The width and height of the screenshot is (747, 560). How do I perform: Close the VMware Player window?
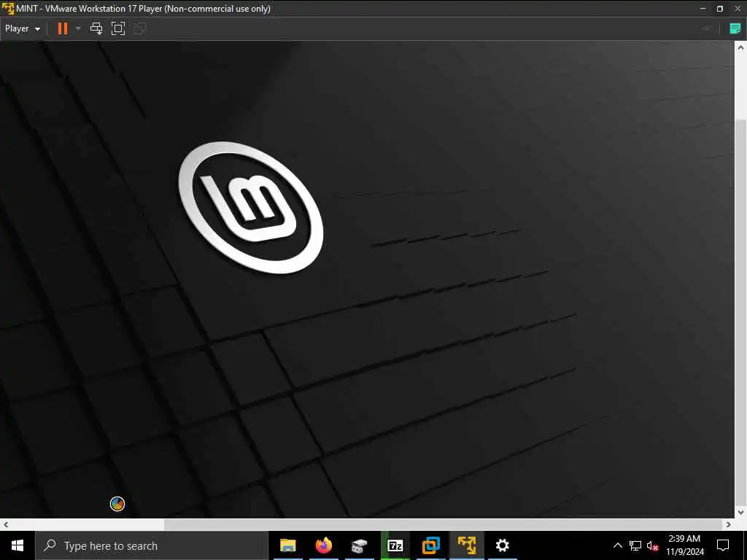tap(738, 9)
